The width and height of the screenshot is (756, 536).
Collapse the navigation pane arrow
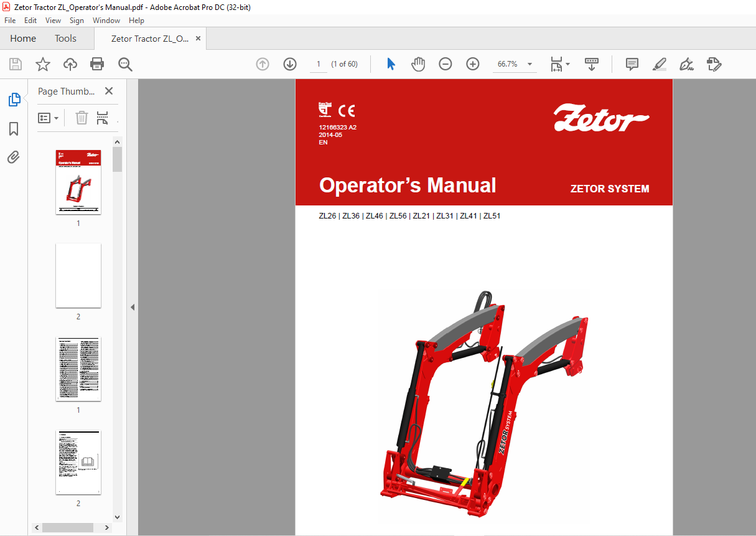133,307
